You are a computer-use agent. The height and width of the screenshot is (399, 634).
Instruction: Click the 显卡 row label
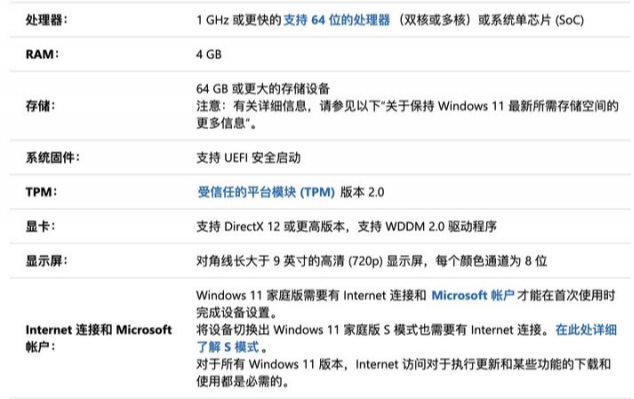pos(40,226)
